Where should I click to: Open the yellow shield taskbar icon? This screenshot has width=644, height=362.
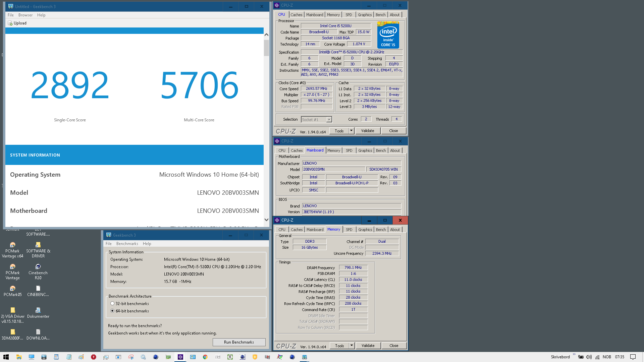tap(255, 357)
